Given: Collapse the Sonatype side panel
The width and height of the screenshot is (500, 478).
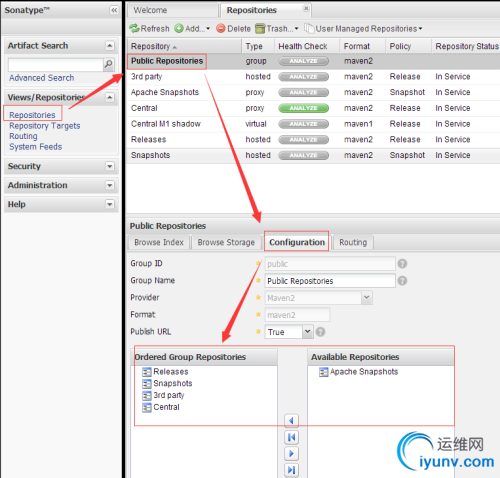Looking at the screenshot, I should 114,10.
